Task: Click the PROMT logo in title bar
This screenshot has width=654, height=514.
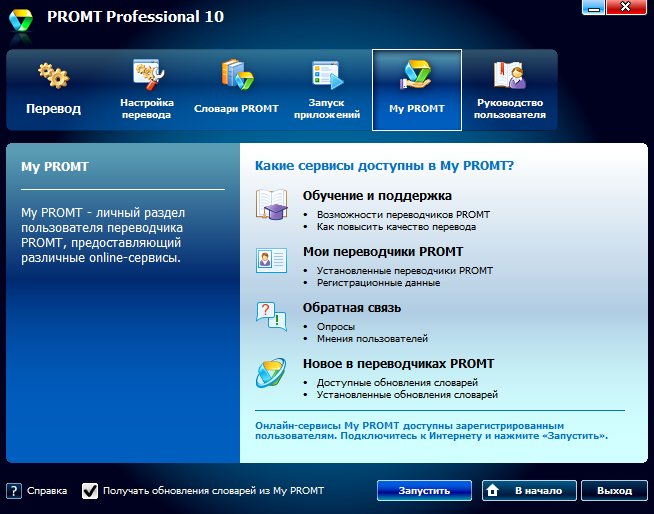Action: pos(20,20)
